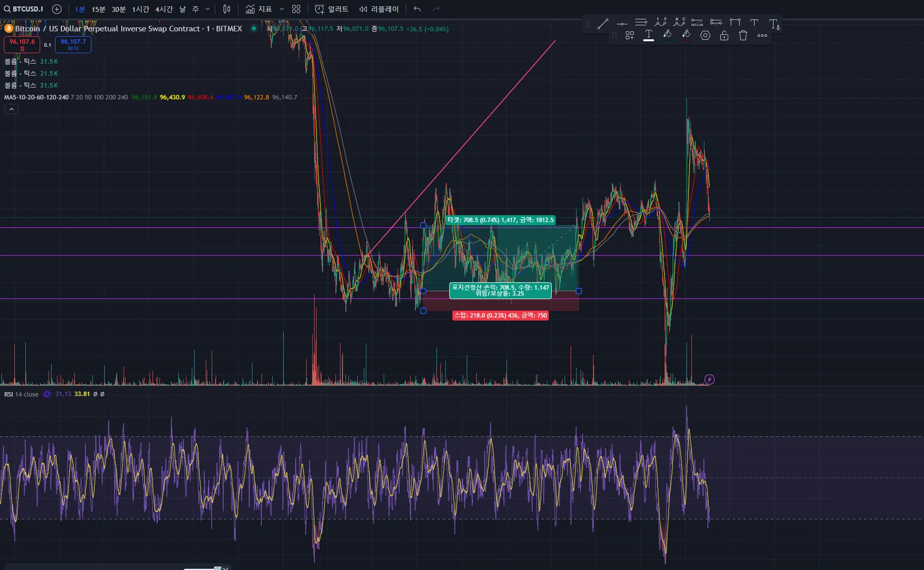Image resolution: width=924 pixels, height=570 pixels.
Task: Click the lightning bolt icon near volume bars
Action: coord(710,379)
